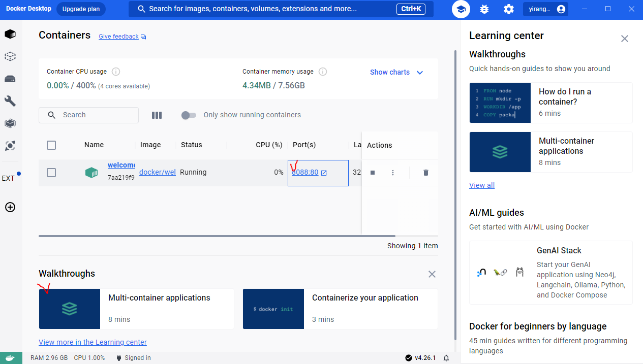
Task: Open the Give feedback link
Action: pyautogui.click(x=118, y=37)
